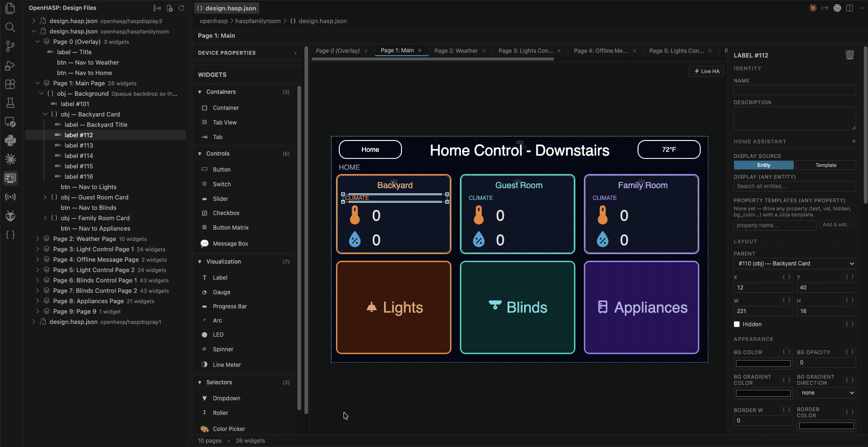Screen dimensions: 868x447
Task: Open the Search icon in activity bar
Action: coord(10,27)
